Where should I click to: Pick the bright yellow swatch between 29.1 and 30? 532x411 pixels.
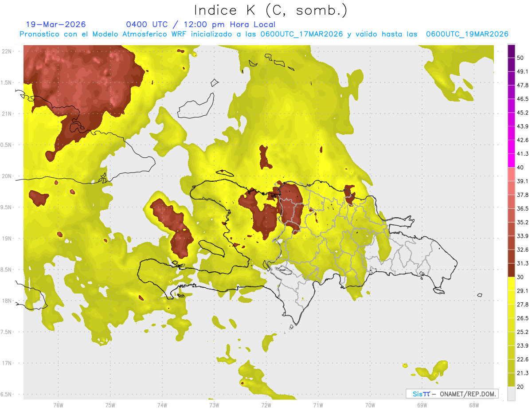511,284
